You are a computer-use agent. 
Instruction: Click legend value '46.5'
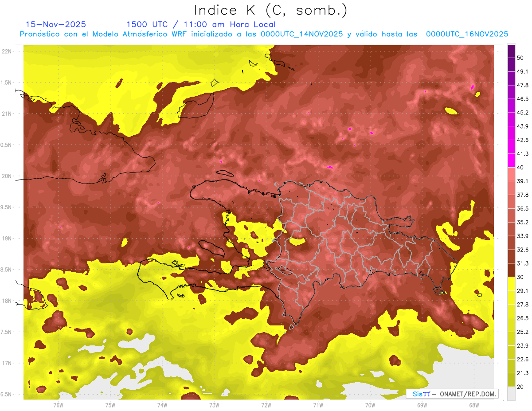point(523,99)
